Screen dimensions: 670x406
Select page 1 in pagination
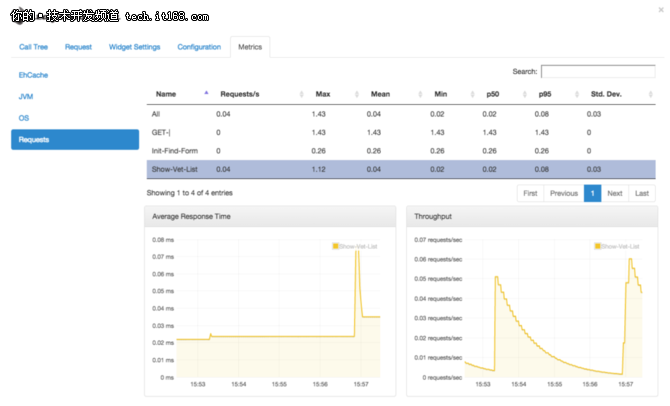(592, 193)
